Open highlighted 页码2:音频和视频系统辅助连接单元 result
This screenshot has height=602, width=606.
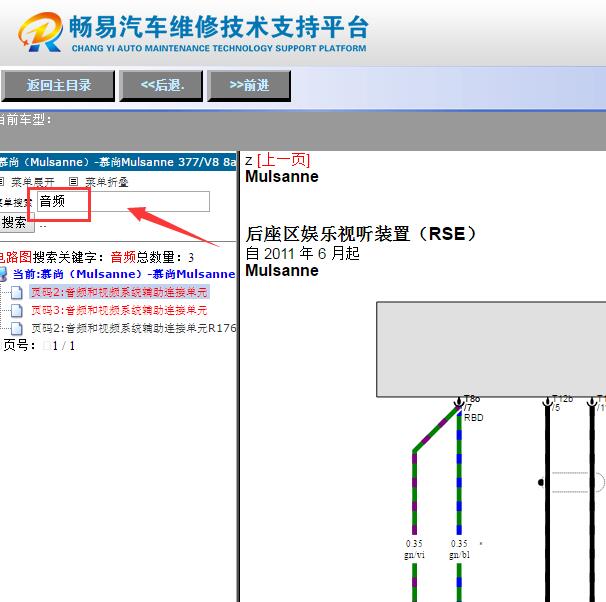point(119,292)
